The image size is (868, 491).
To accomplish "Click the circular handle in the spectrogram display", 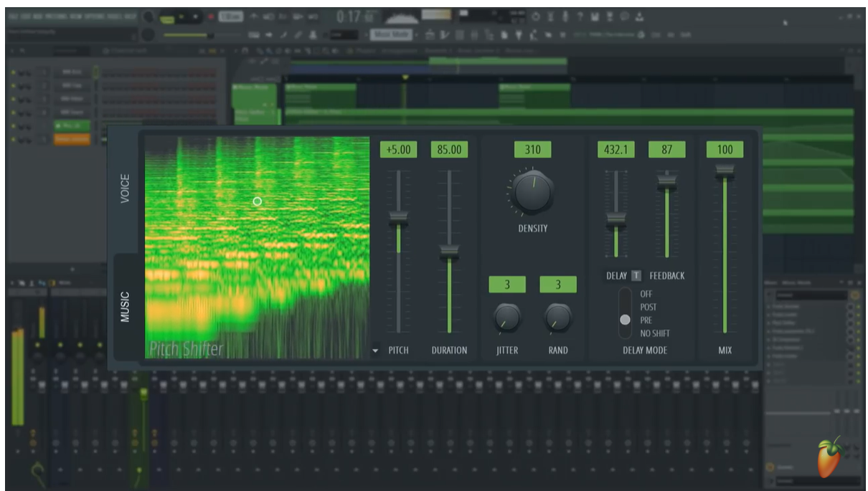I will [x=258, y=201].
